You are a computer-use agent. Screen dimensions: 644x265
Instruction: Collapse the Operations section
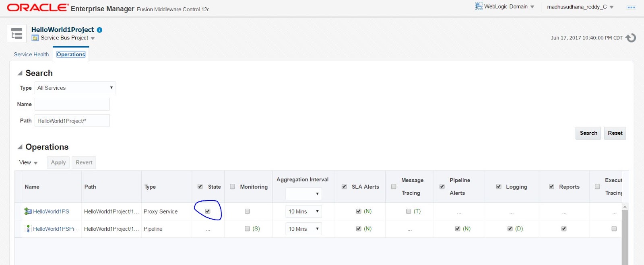point(20,147)
